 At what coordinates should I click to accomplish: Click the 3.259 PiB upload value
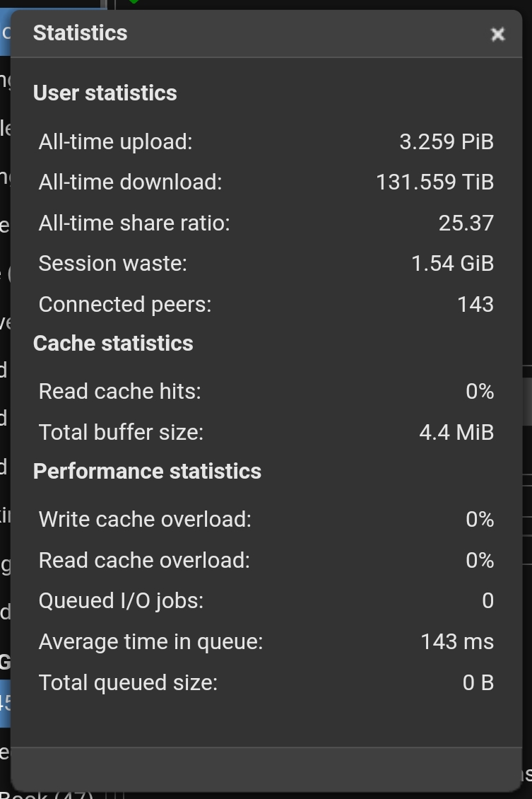447,141
